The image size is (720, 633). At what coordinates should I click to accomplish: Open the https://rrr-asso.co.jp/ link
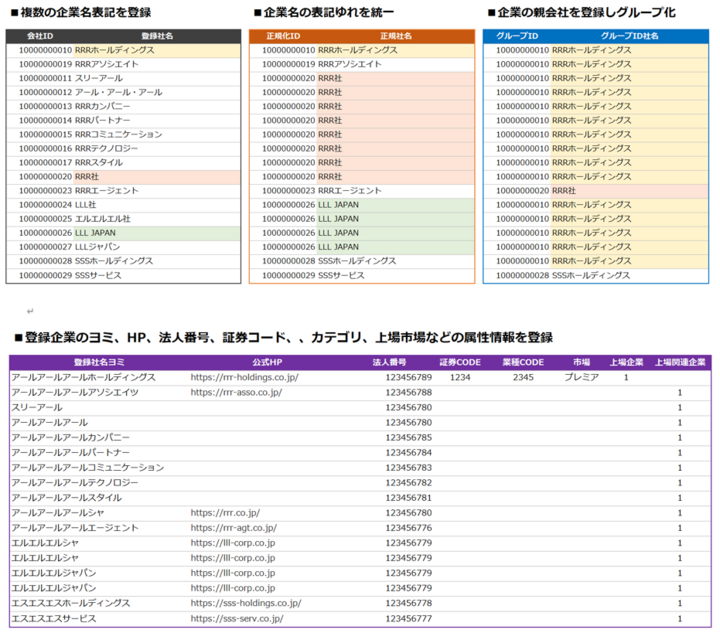click(236, 393)
